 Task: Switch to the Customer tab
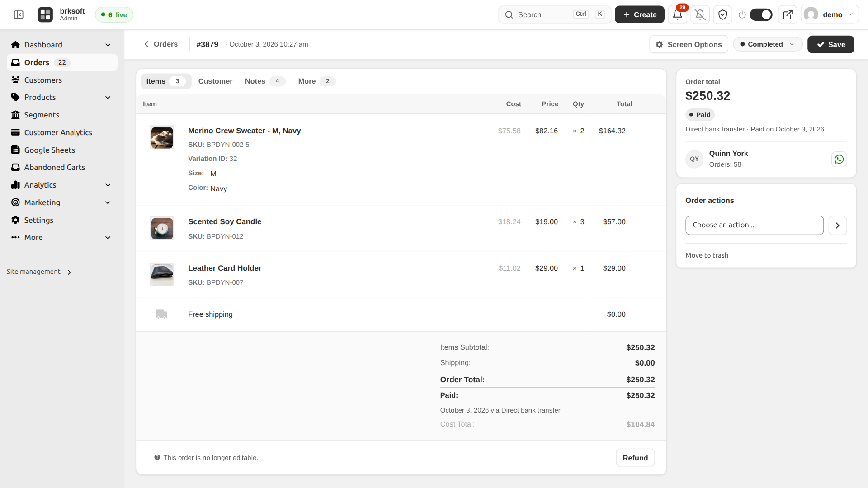coord(215,81)
